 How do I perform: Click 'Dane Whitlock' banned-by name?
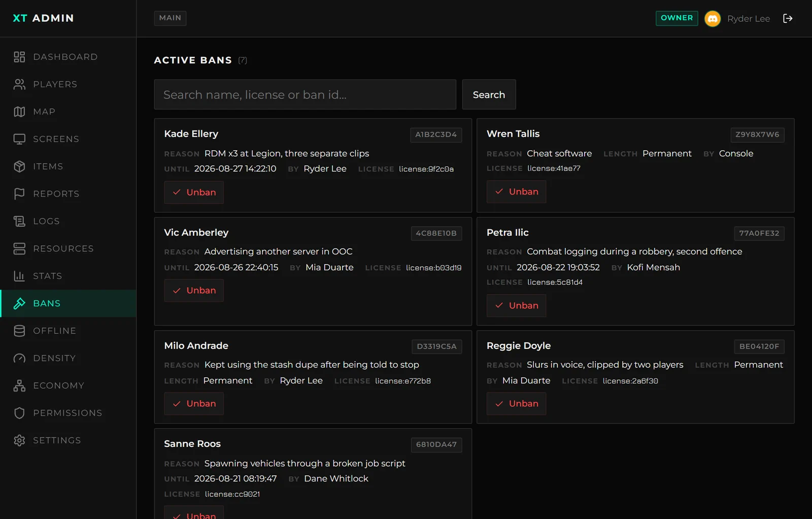tap(336, 479)
